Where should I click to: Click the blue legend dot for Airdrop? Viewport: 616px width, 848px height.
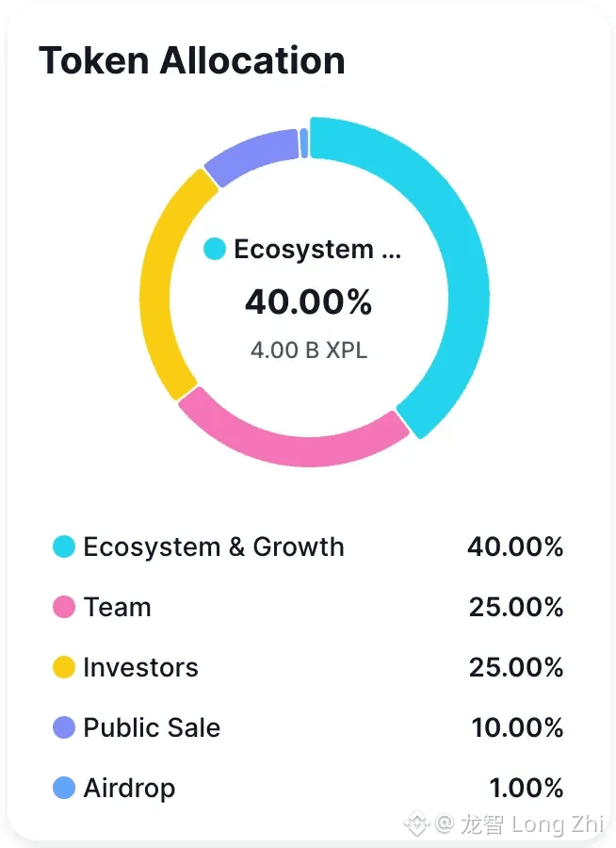pos(64,788)
